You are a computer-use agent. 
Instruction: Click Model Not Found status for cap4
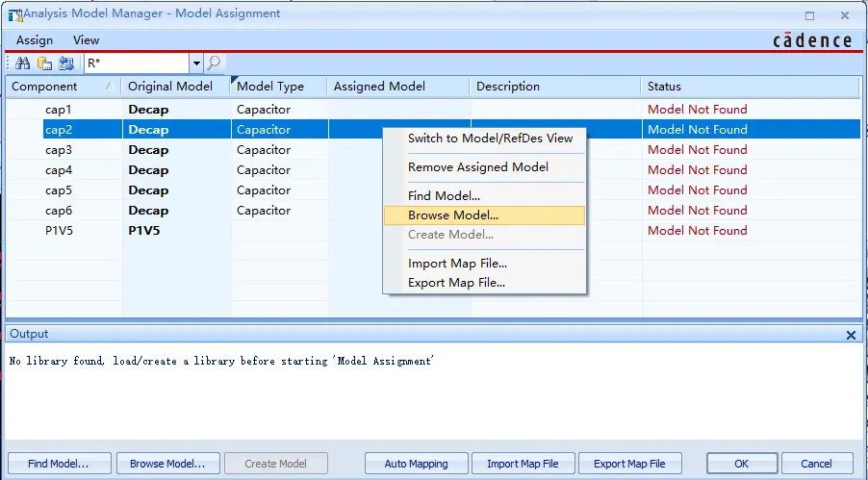[x=698, y=170]
